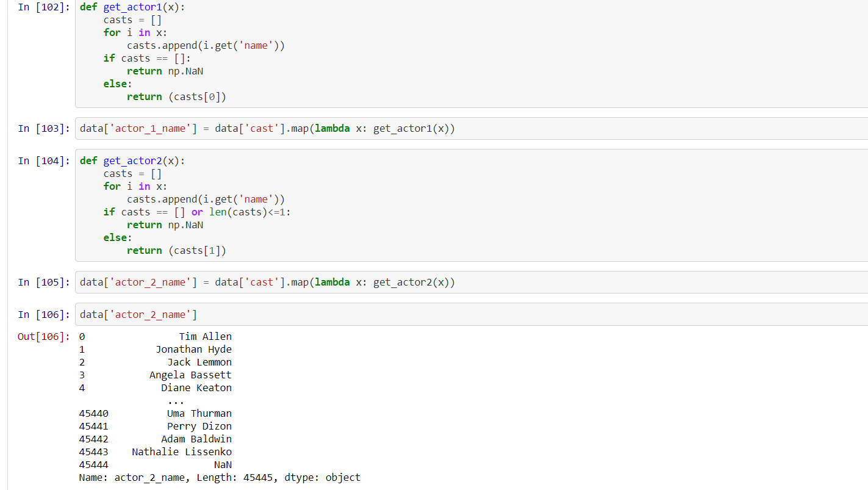
Task: Click output value Tim Allen
Action: pos(205,337)
